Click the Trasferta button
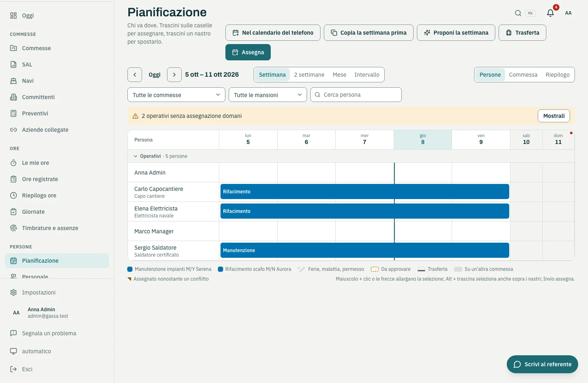 tap(522, 33)
